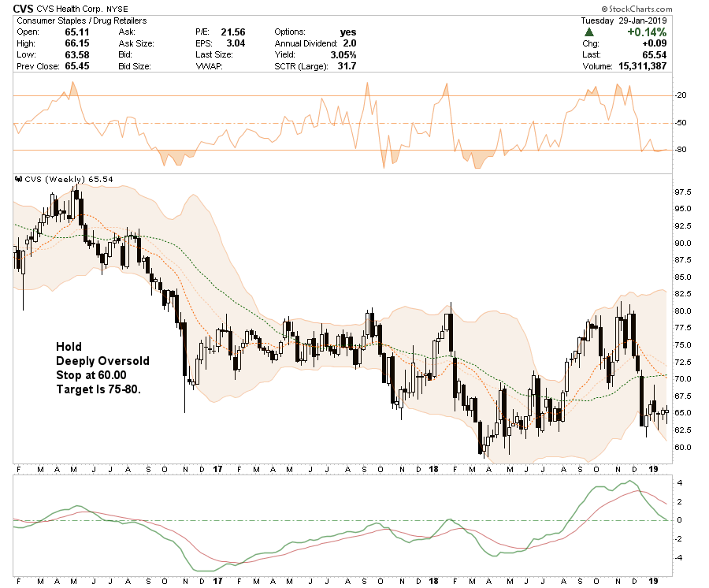Screen dimensions: 709x588
Task: Click the CVS ticker symbol in header
Action: [23, 9]
